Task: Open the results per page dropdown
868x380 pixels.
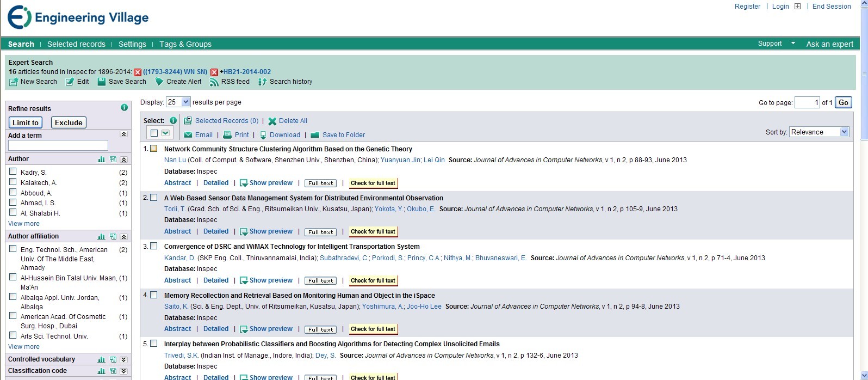Action: [178, 102]
